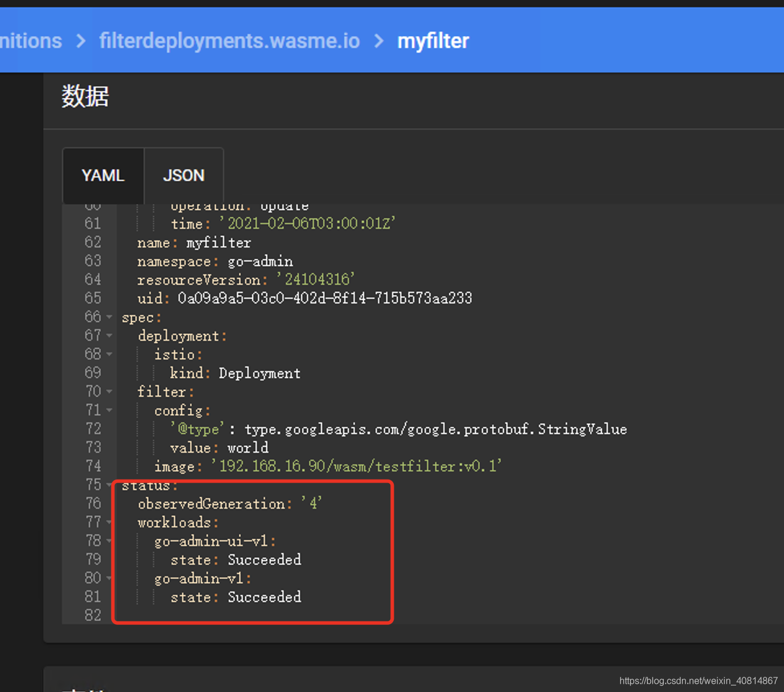Collapse deployment fold arrow on line 67

[x=109, y=336]
